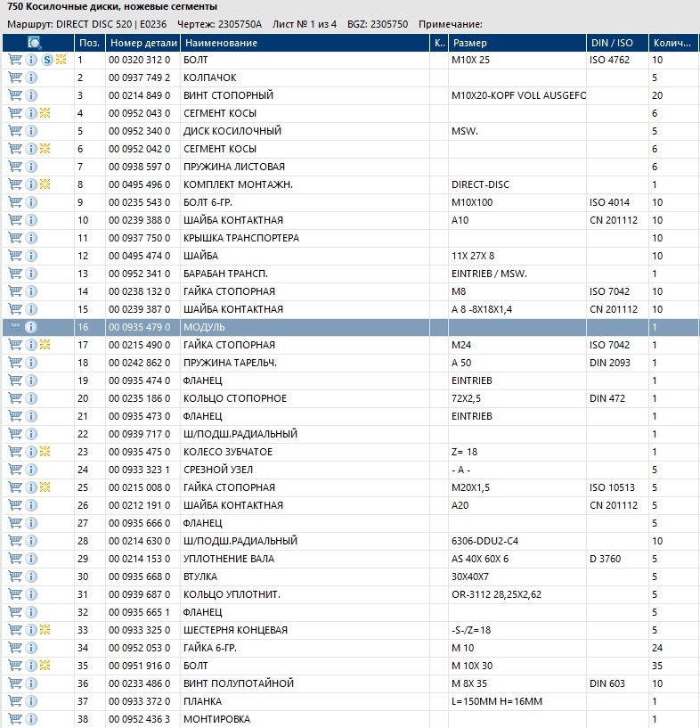The height and width of the screenshot is (728, 700).
Task: Select part number 00 0935 665 1
Action: click(139, 612)
